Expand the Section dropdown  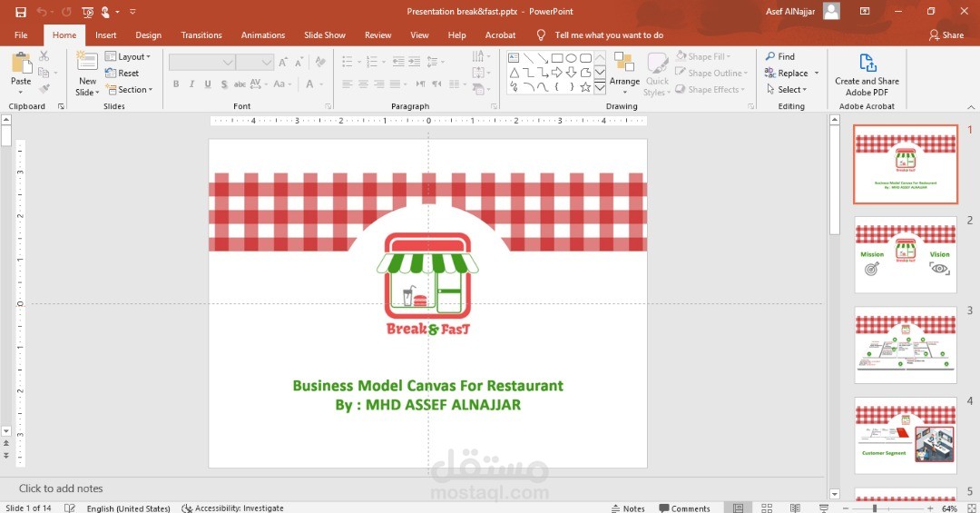(130, 90)
